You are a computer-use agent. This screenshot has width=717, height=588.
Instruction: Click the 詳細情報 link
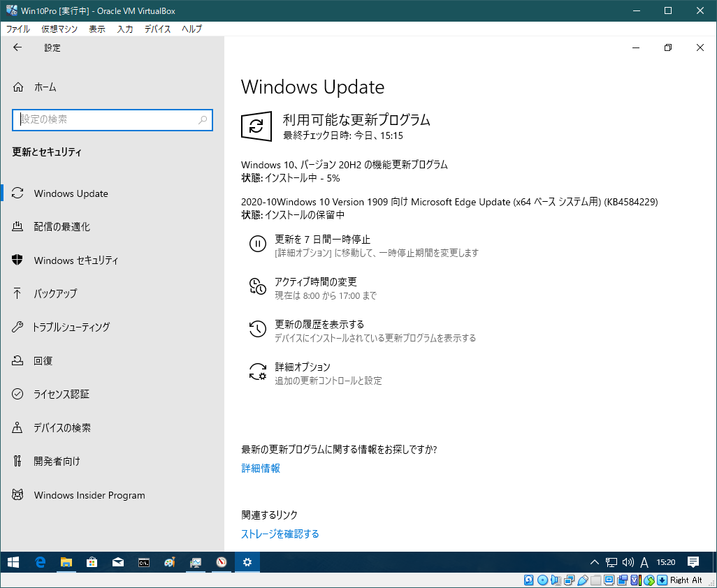tap(261, 469)
